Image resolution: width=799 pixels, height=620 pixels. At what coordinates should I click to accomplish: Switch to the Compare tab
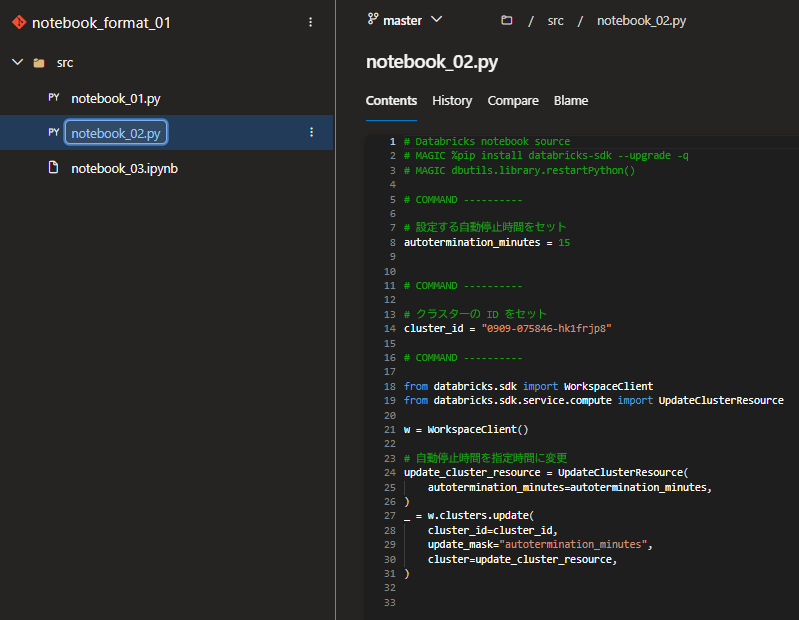513,101
